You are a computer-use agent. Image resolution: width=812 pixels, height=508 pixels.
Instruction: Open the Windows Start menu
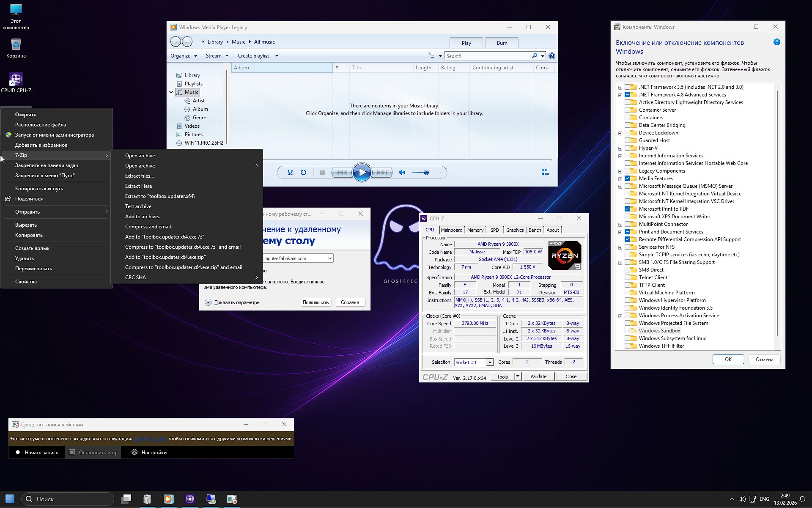pos(9,499)
